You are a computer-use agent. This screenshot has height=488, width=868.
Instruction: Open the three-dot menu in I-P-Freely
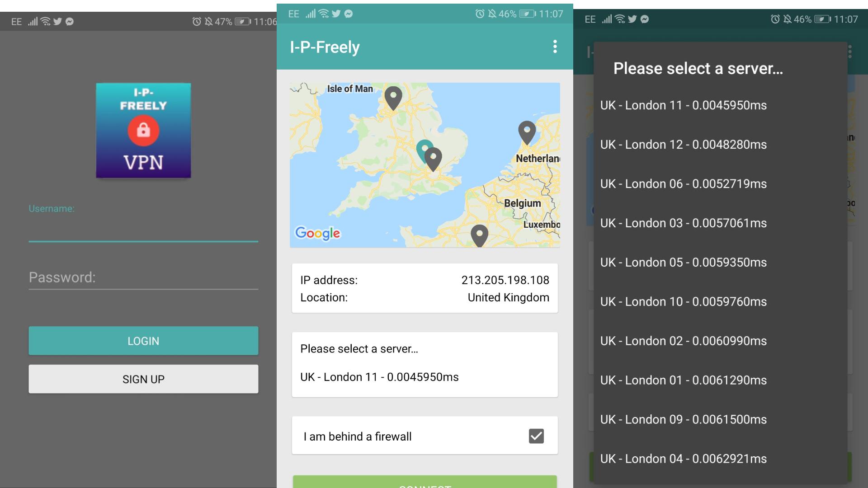tap(554, 47)
